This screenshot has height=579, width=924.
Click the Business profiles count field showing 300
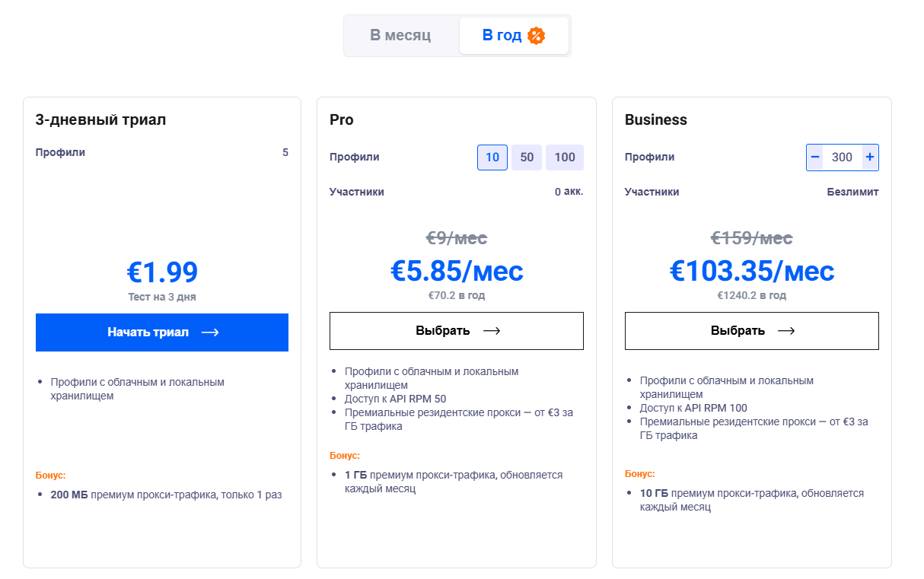[x=842, y=157]
